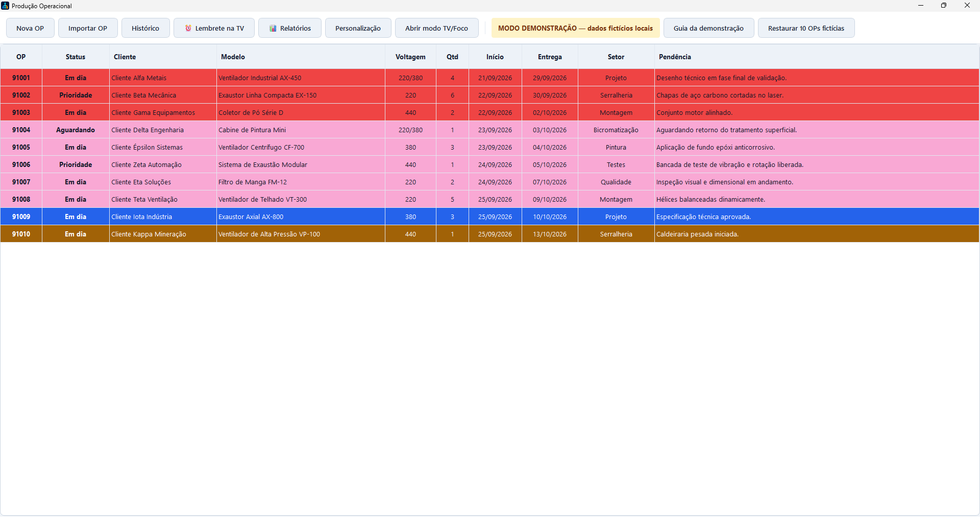
Task: Click Cliente Kappa Mineração cell
Action: click(163, 234)
